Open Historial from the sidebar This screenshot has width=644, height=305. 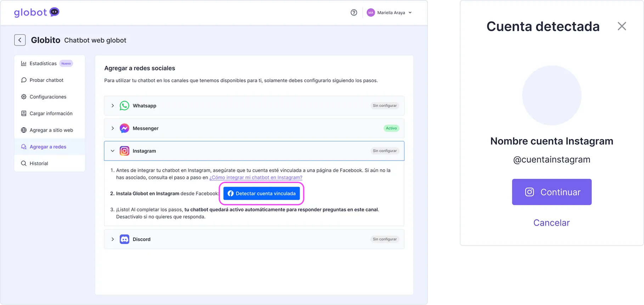pyautogui.click(x=39, y=163)
